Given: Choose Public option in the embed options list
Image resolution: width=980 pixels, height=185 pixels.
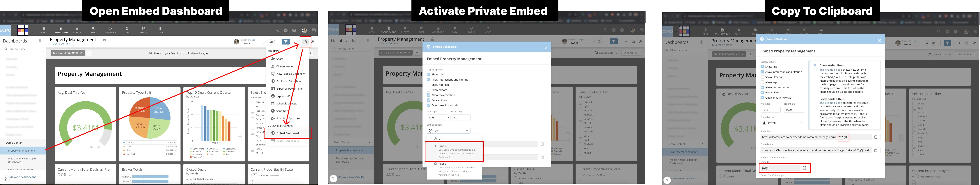Looking at the screenshot, I should pos(454,169).
